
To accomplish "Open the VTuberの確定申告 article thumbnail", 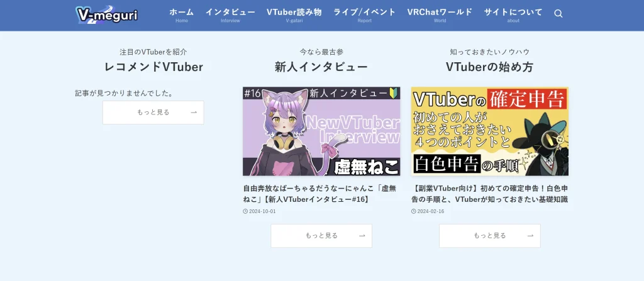I will coord(490,131).
